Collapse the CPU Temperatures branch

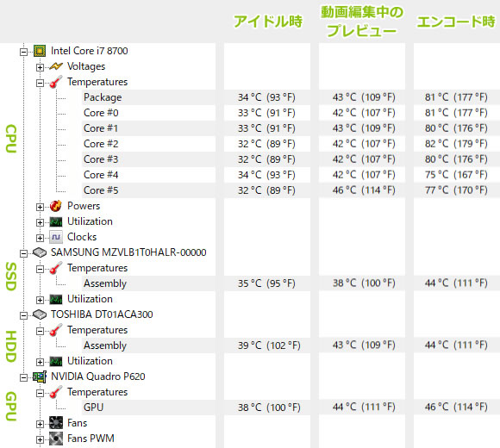(40, 84)
